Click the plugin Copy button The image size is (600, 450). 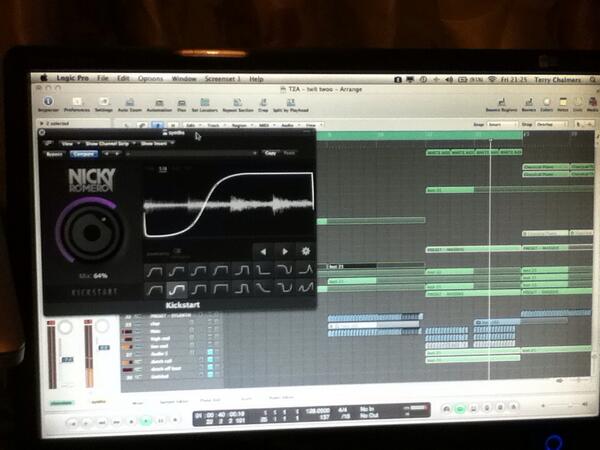[270, 153]
